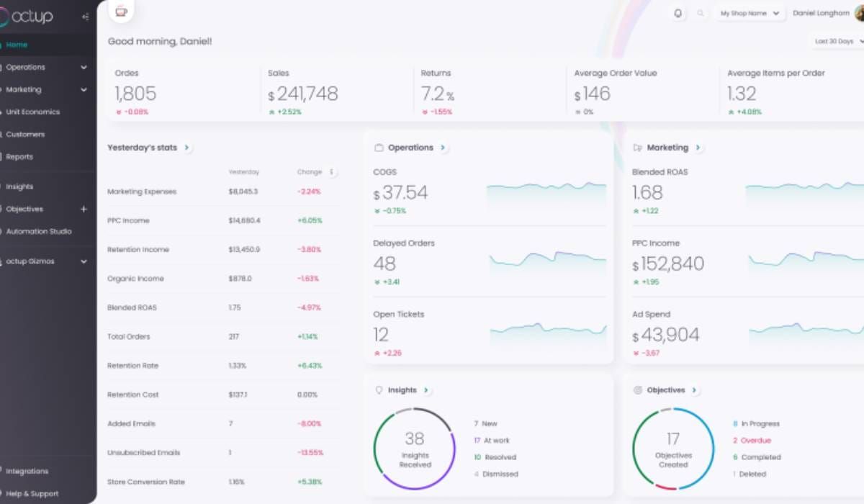This screenshot has width=864, height=504.
Task: Expand octup Gizmos sidebar menu
Action: click(x=84, y=261)
